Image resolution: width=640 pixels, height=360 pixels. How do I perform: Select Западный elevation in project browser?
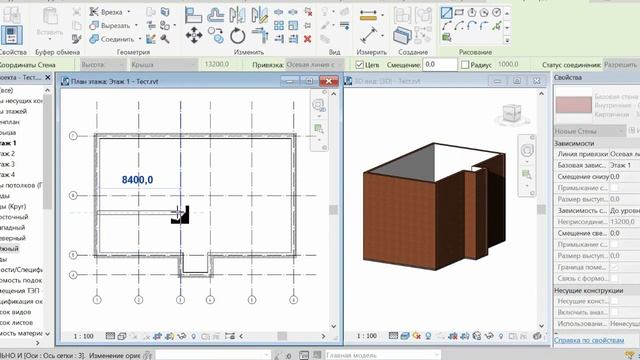pyautogui.click(x=13, y=227)
